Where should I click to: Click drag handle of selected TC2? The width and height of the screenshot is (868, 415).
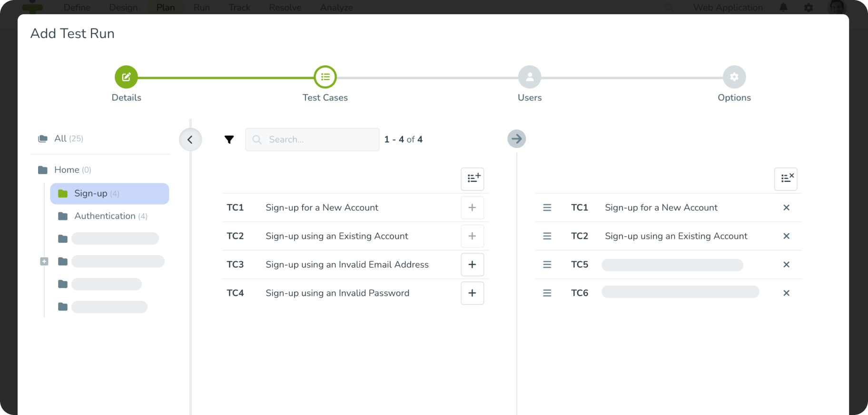pos(547,236)
